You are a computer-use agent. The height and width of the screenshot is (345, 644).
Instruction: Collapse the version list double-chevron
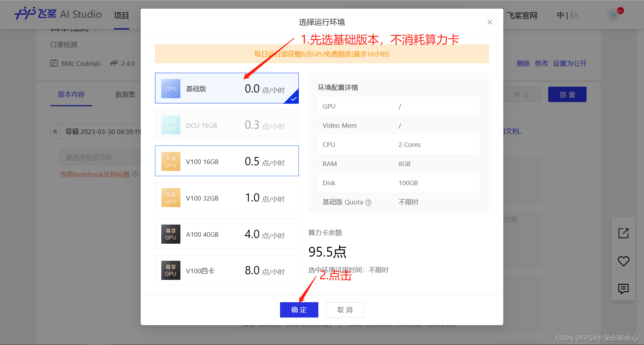click(55, 132)
